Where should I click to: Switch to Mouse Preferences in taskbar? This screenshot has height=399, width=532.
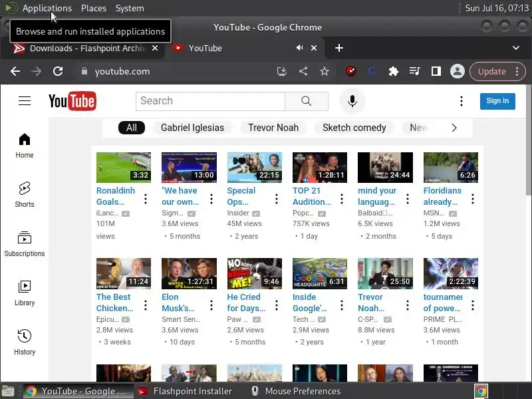[296, 391]
